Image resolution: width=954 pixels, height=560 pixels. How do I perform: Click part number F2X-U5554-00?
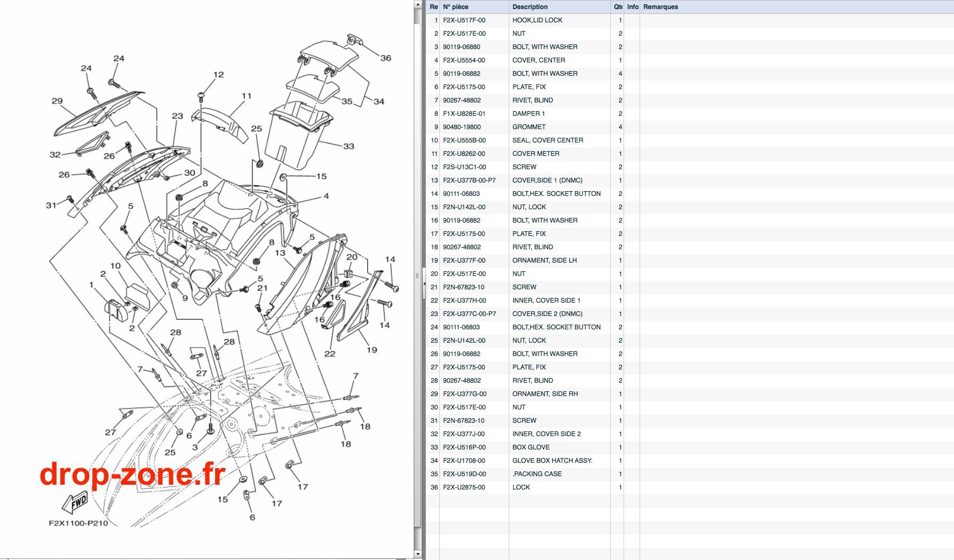click(x=464, y=60)
